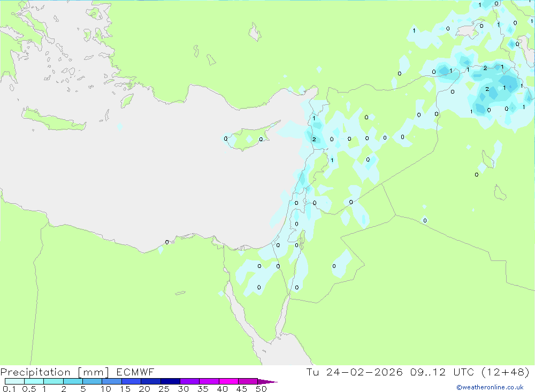Select the 30–35 mm violet legend swatch

tap(189, 381)
